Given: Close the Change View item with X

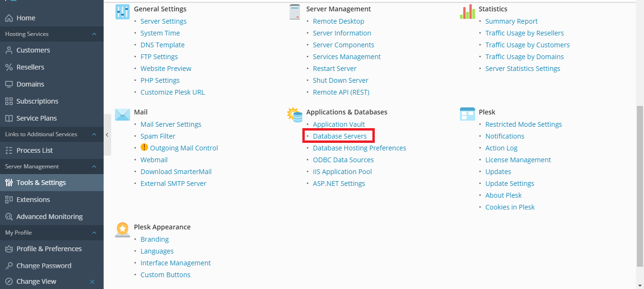Looking at the screenshot, I should [92, 282].
